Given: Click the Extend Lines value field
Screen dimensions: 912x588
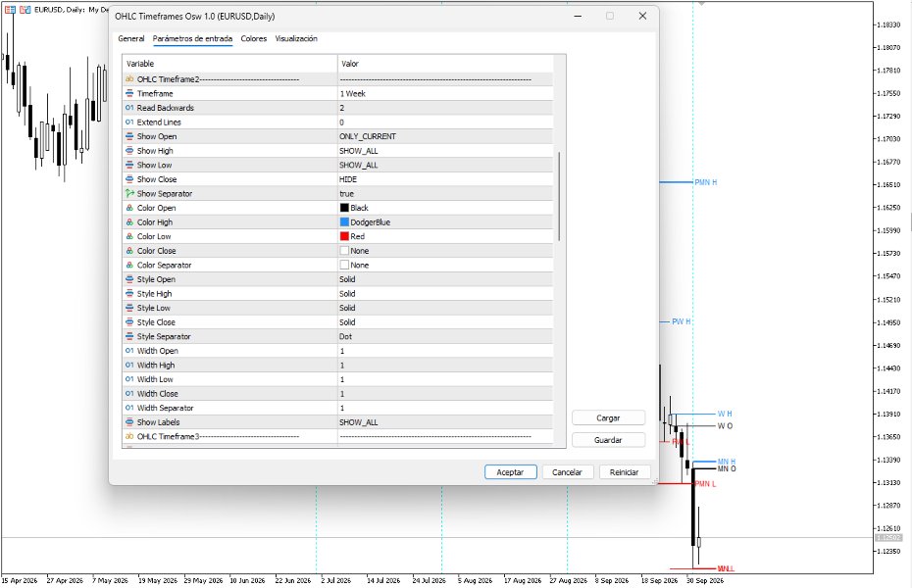Looking at the screenshot, I should point(445,122).
